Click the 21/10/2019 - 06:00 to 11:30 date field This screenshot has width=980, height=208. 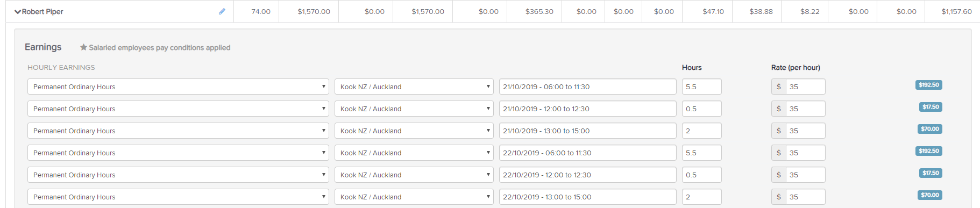coord(587,87)
